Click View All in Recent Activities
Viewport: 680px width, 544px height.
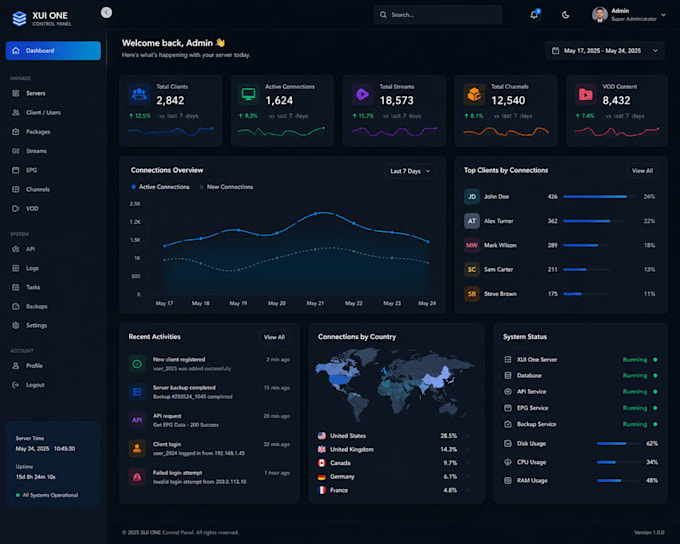click(274, 337)
